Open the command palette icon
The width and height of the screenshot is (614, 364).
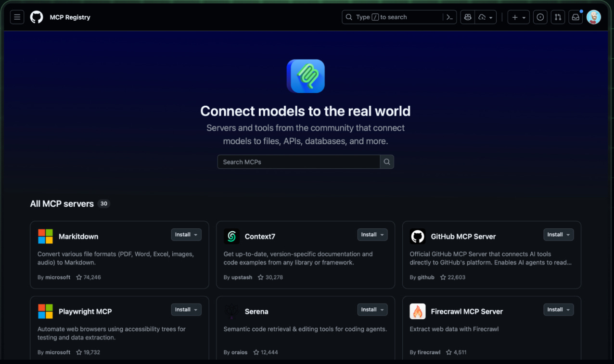(449, 17)
